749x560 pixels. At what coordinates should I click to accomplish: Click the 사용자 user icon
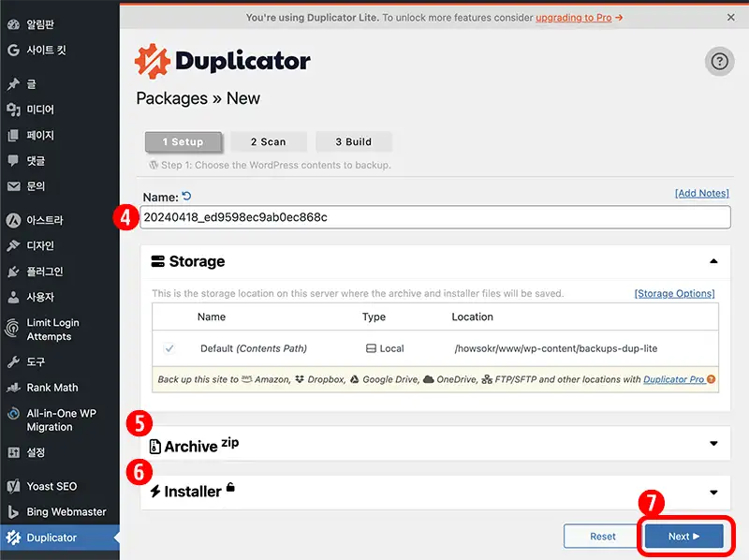[x=13, y=297]
